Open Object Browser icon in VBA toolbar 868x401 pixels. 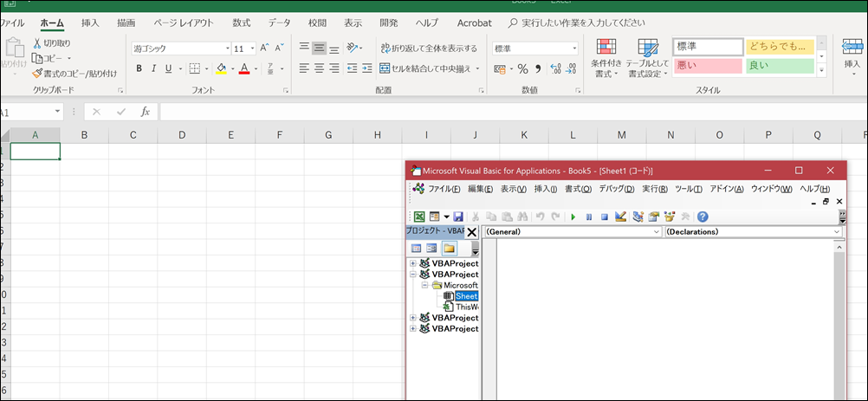[x=670, y=217]
